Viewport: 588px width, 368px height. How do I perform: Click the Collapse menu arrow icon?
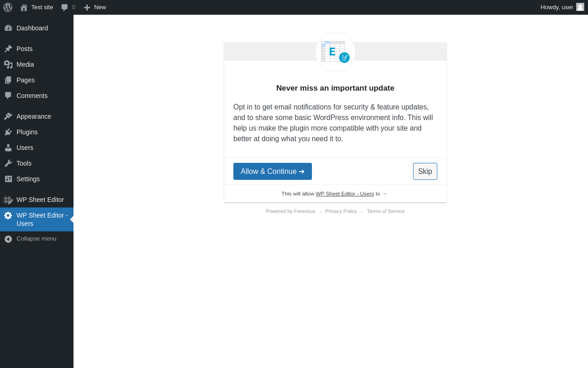coord(8,239)
